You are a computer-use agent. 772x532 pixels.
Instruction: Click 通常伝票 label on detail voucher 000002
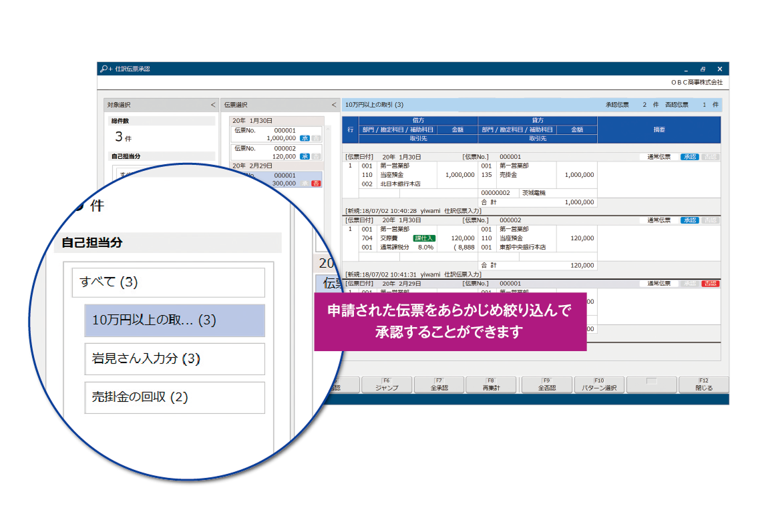(658, 220)
